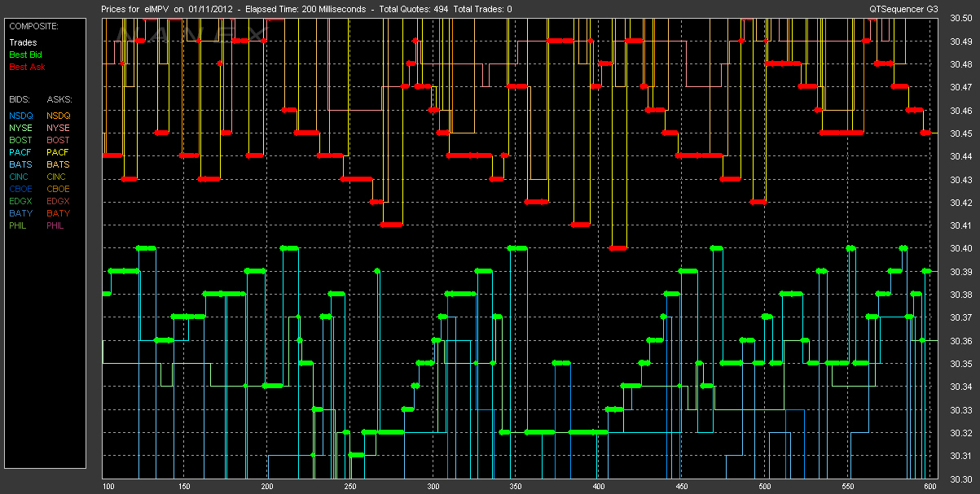This screenshot has width=980, height=494.
Task: Click the 'COMPOSITE:' legend heading
Action: [33, 26]
